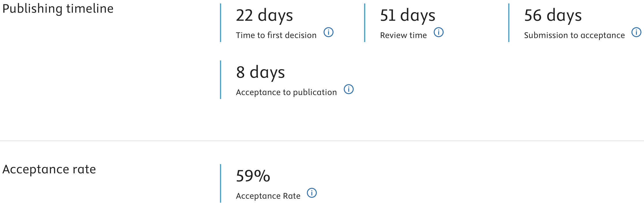Click the blue bar left of 22 days
Screen dimensions: 644x205
221,23
